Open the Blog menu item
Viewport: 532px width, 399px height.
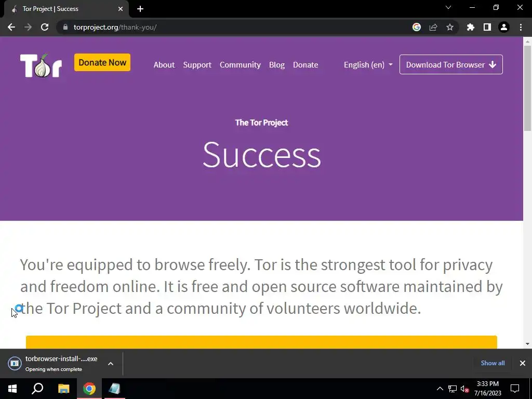(277, 65)
